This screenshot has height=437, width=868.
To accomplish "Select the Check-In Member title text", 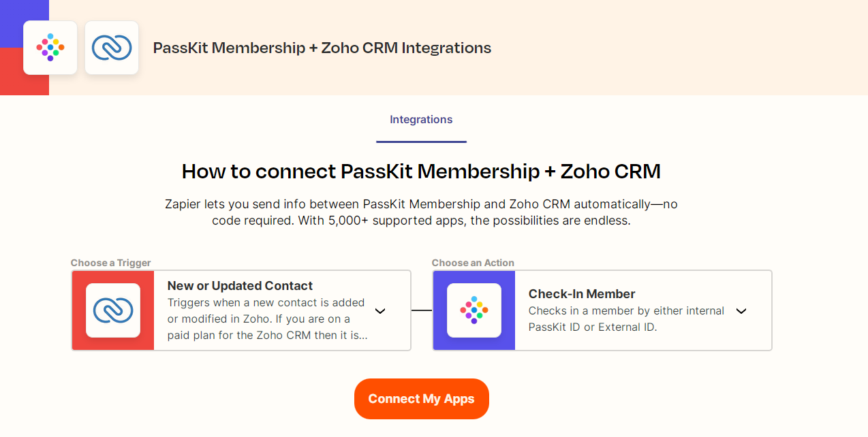I will [582, 294].
